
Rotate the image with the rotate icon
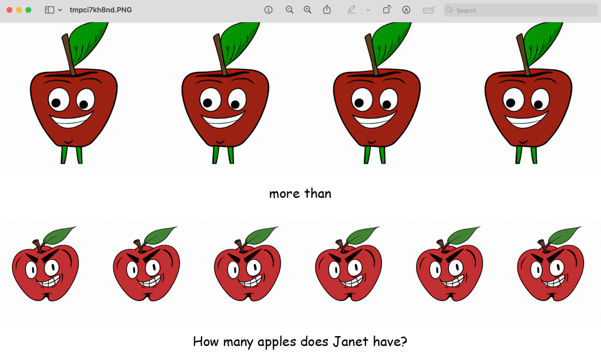click(x=387, y=10)
